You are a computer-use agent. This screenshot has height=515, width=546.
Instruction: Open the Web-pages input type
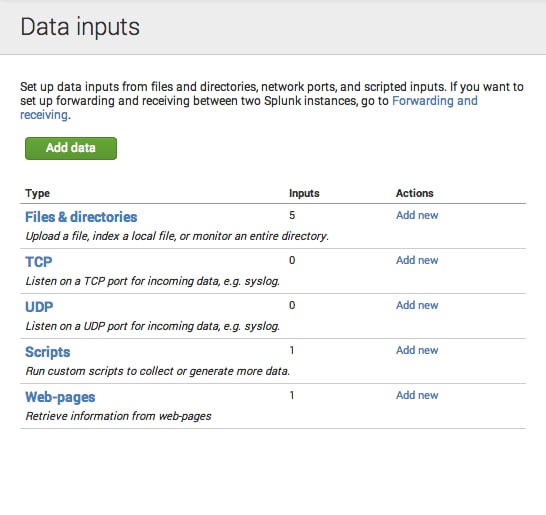pos(60,397)
